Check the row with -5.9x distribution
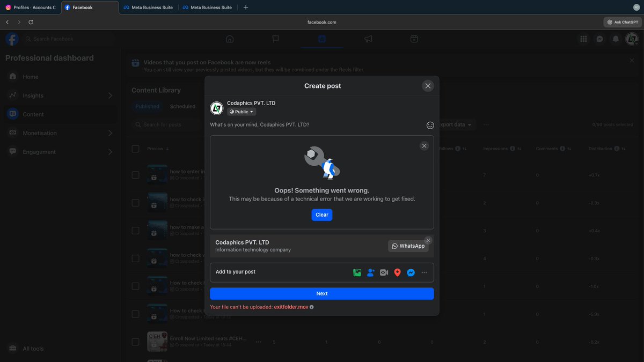644x362 pixels. [135, 314]
